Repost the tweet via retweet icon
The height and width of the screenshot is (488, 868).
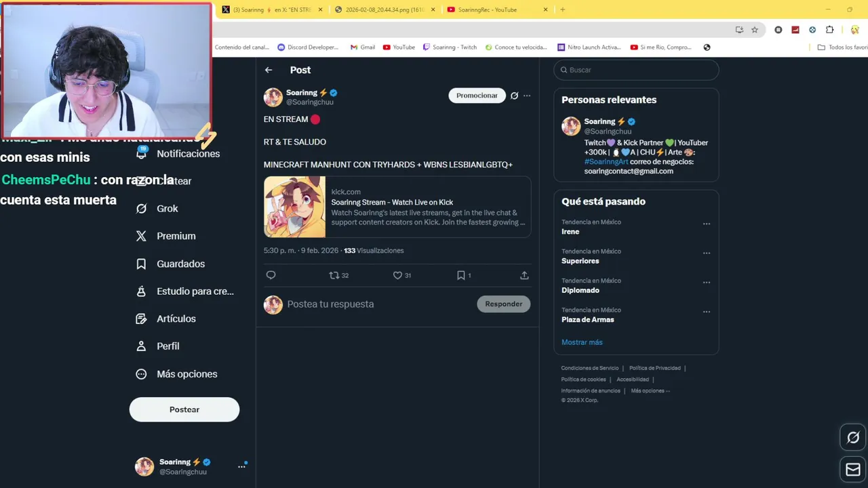click(x=334, y=275)
